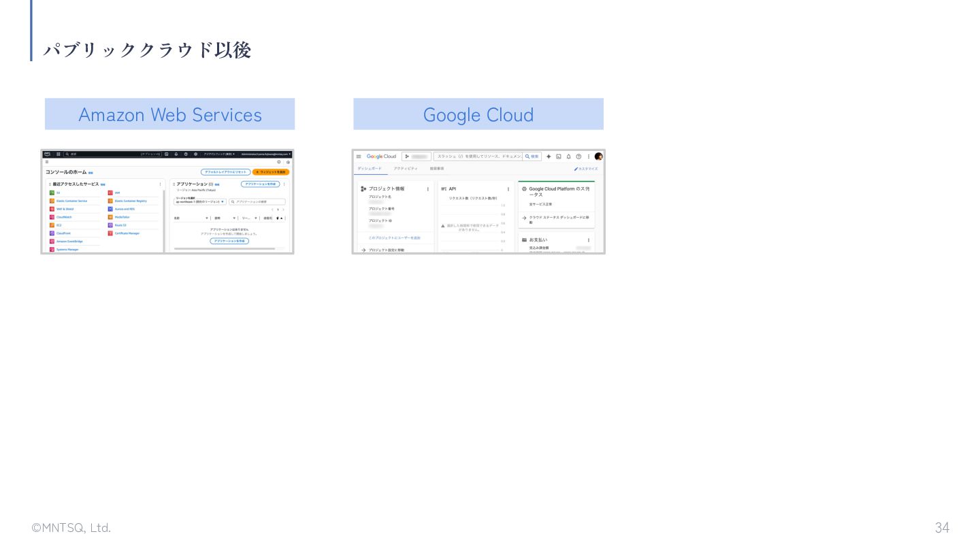
Task: Click the reset to default layout button
Action: point(225,172)
